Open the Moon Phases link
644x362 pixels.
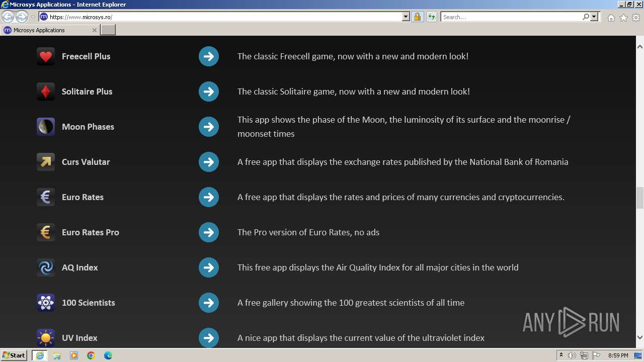(x=88, y=127)
